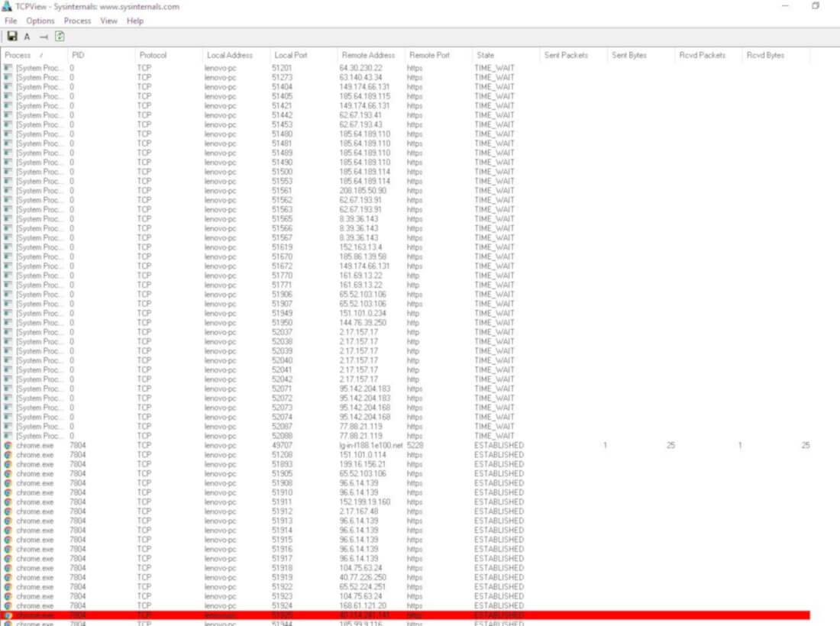This screenshot has width=840, height=626.
Task: Sort by the Process column header
Action: click(x=34, y=55)
